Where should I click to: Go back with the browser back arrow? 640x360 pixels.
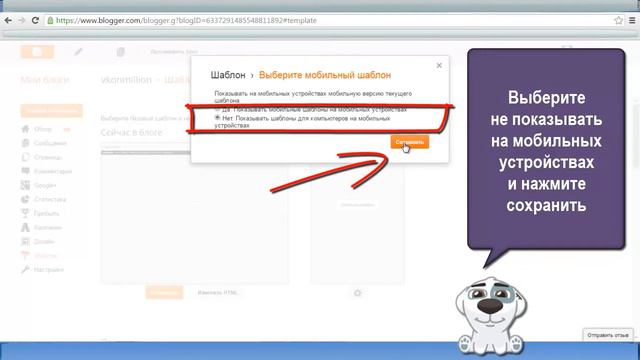[x=8, y=20]
